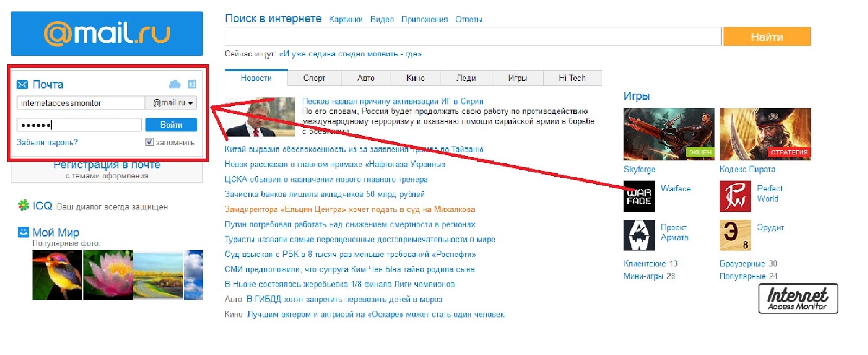Click the Войти login button

click(171, 125)
